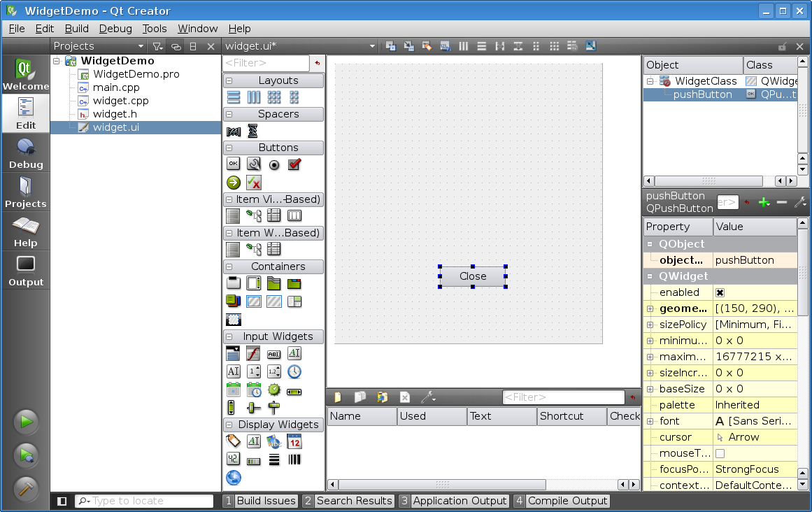The image size is (812, 512).
Task: Choose the Check Box widget icon
Action: tap(294, 164)
